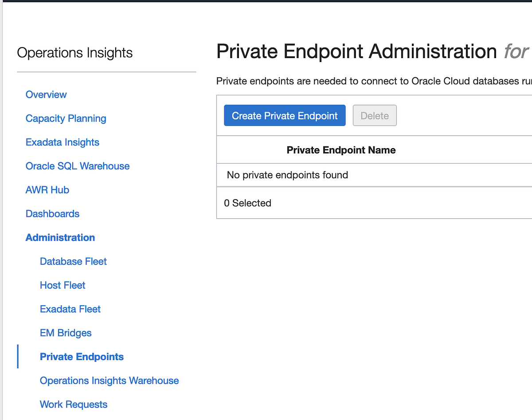
Task: Expand the Administration section
Action: coord(60,237)
